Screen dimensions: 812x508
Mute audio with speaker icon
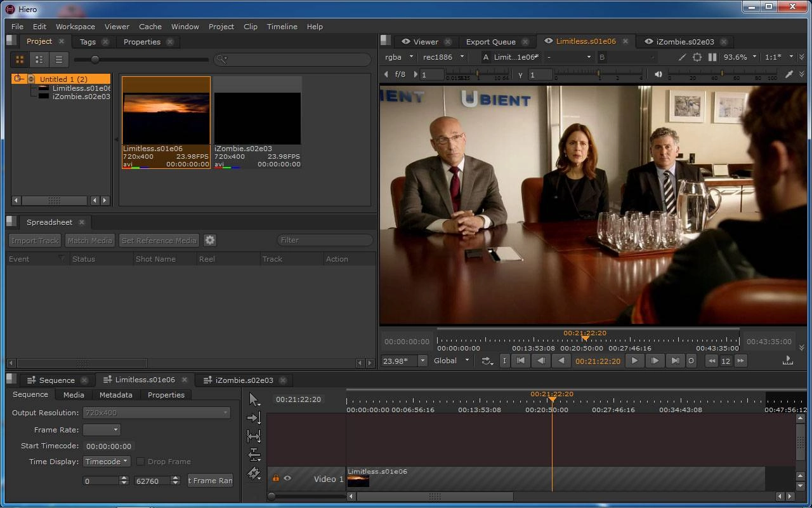pyautogui.click(x=658, y=74)
